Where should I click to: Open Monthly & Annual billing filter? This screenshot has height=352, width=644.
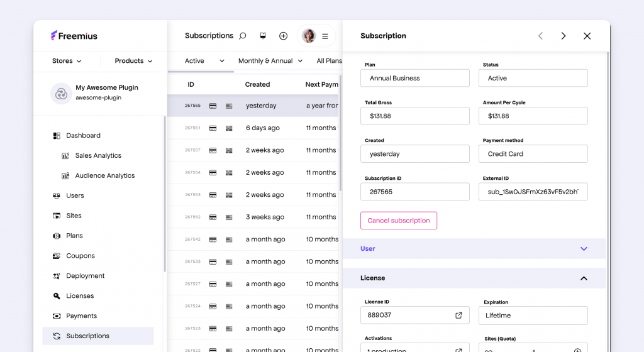270,61
